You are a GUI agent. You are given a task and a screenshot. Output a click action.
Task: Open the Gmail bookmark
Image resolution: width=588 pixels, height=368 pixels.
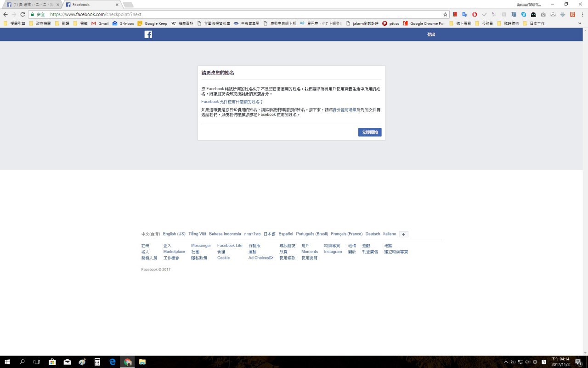point(100,23)
